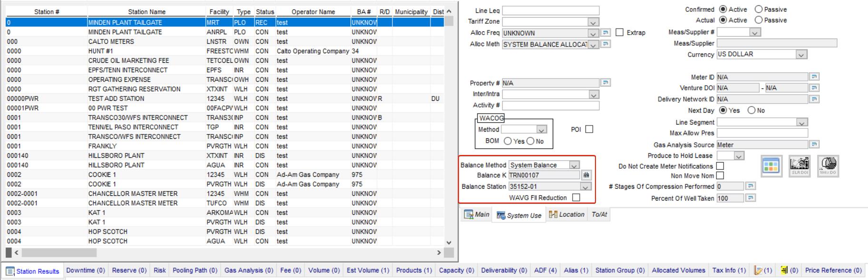Click lookup icon next to Property #
The image size is (868, 280).
pos(605,83)
